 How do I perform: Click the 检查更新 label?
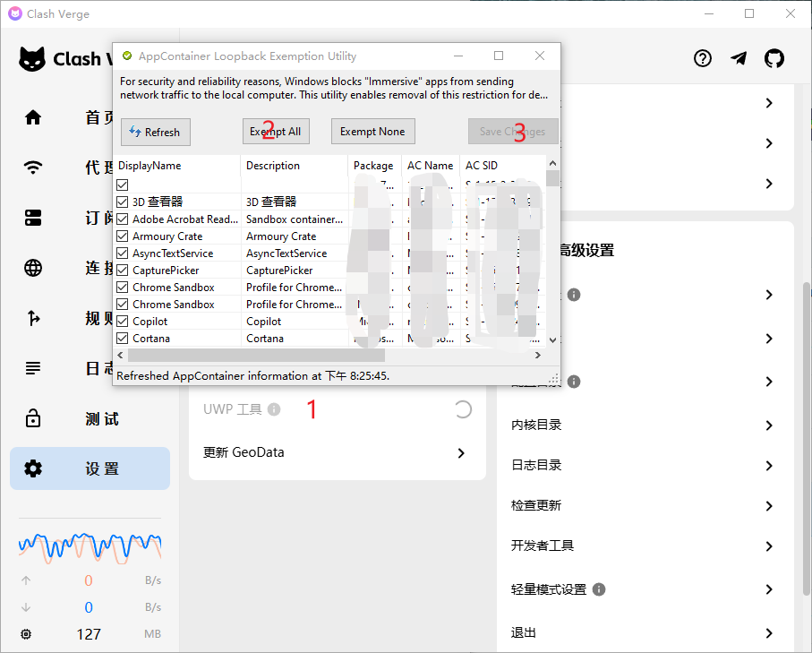(x=536, y=506)
